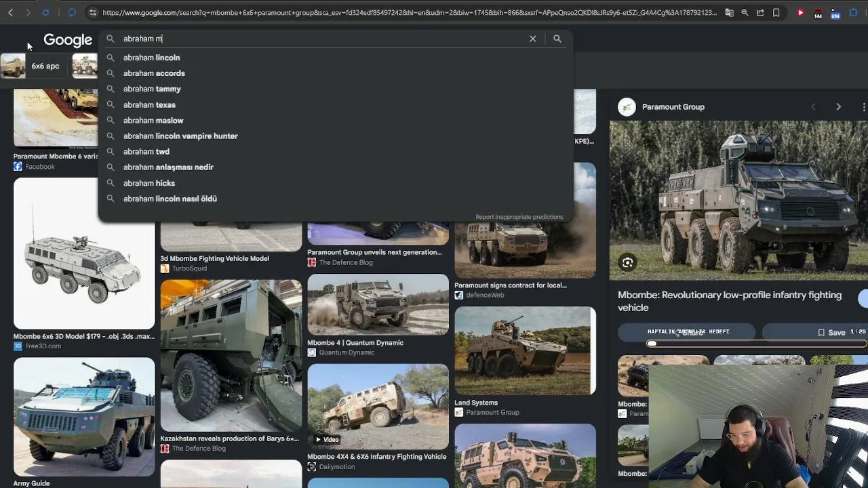Click the translate page icon
868x488 pixels.
730,12
